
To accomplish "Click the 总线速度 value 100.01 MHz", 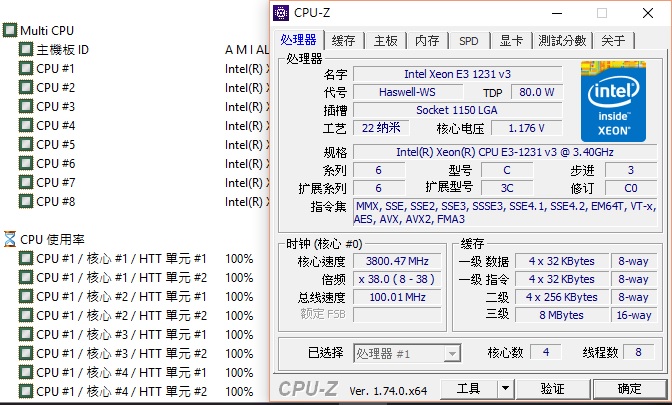I will point(397,297).
